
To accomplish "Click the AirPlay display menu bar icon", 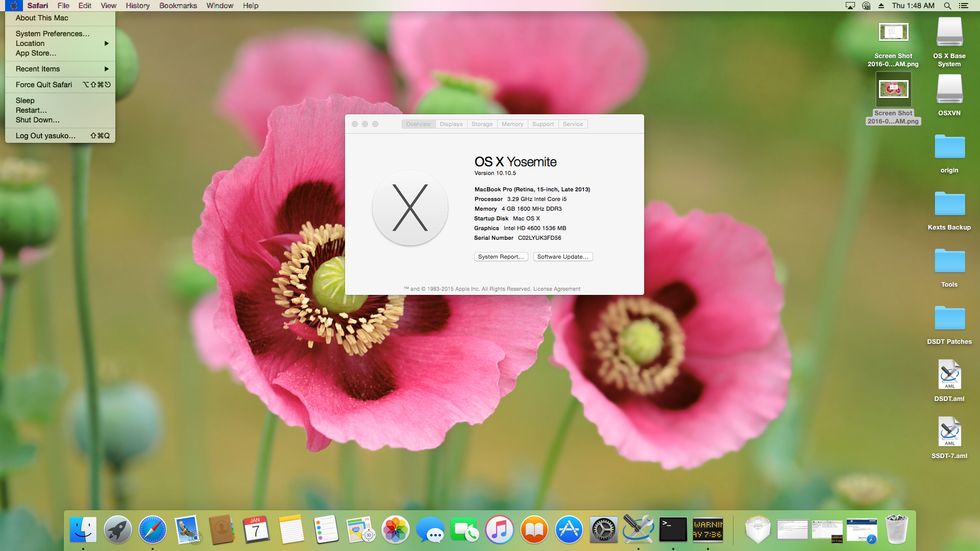I will point(850,6).
